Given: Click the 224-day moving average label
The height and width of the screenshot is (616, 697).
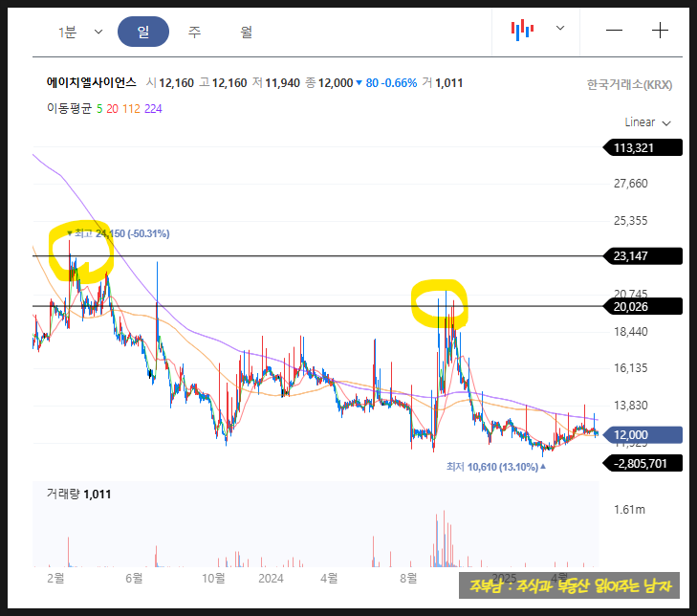Looking at the screenshot, I should 153,109.
